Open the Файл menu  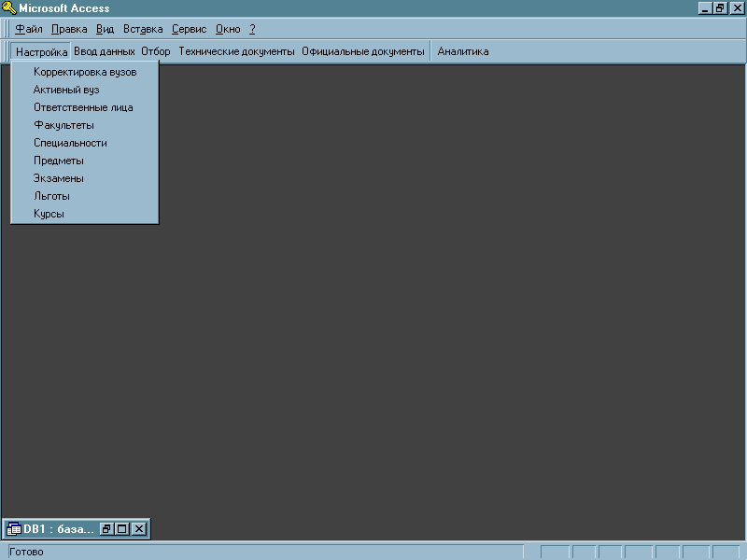[x=29, y=29]
